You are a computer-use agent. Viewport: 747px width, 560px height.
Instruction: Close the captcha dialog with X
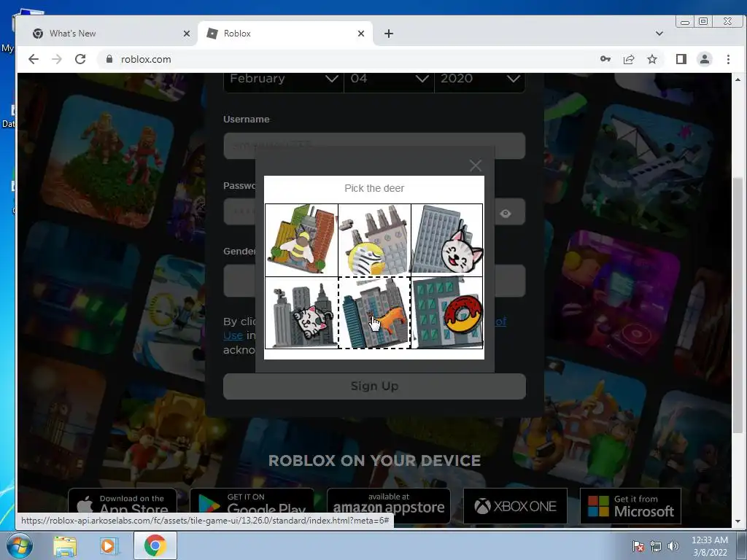pos(476,166)
